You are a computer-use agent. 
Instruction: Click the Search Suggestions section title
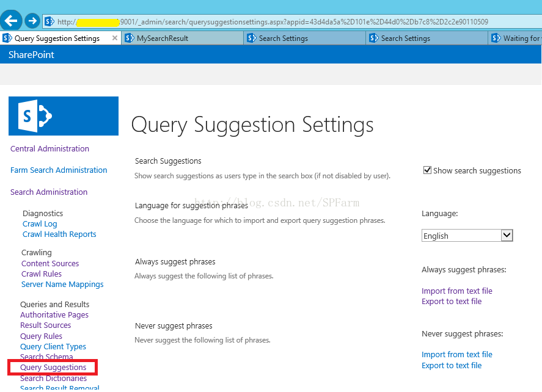coord(168,161)
